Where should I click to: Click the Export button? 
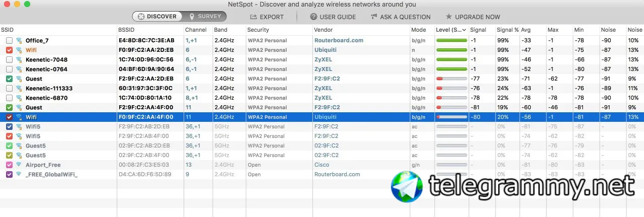(267, 17)
